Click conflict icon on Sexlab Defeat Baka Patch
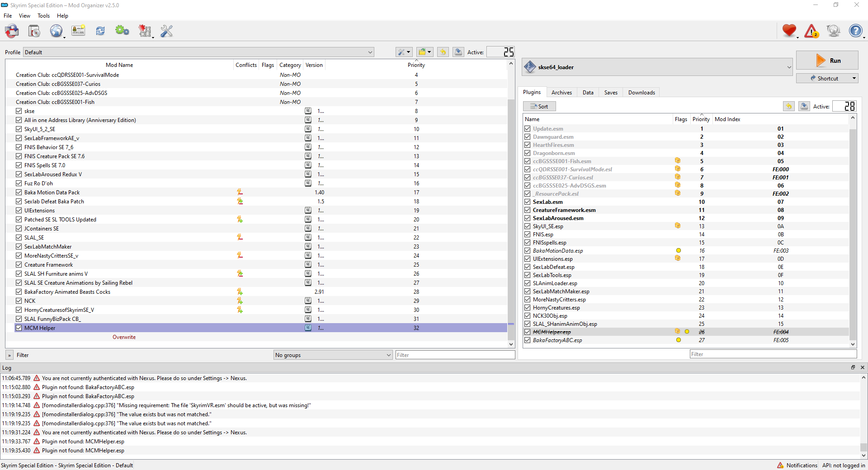868x470 pixels. (x=240, y=201)
